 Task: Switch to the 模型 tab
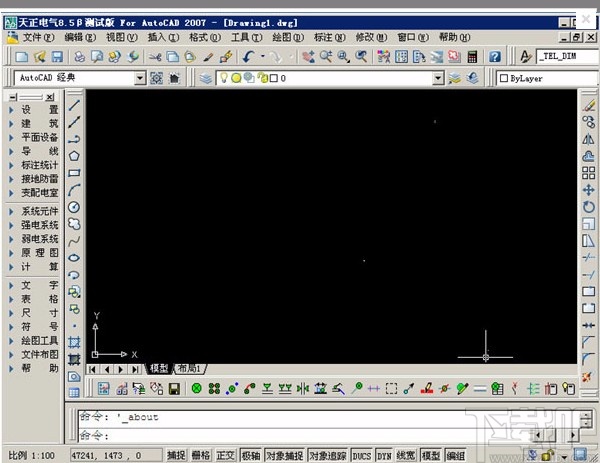tap(159, 369)
